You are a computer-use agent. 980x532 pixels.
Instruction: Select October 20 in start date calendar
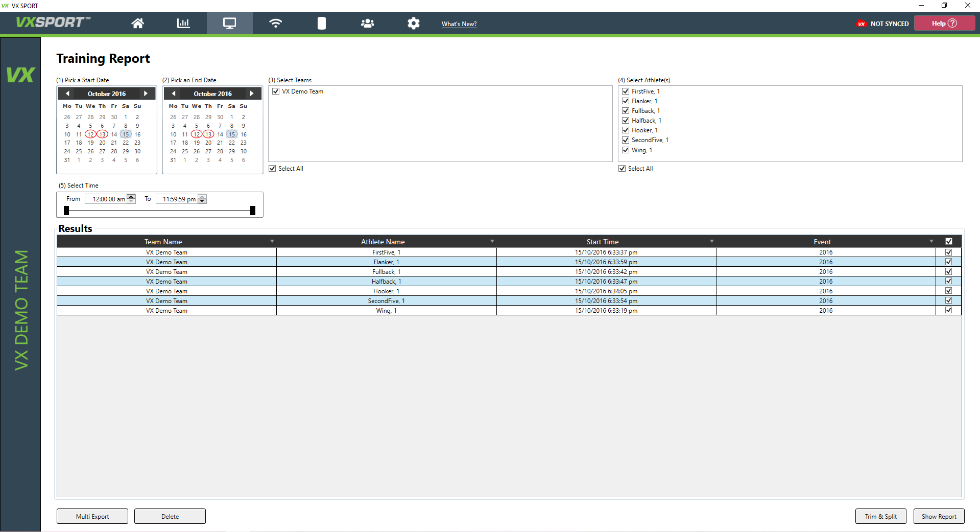coord(102,143)
